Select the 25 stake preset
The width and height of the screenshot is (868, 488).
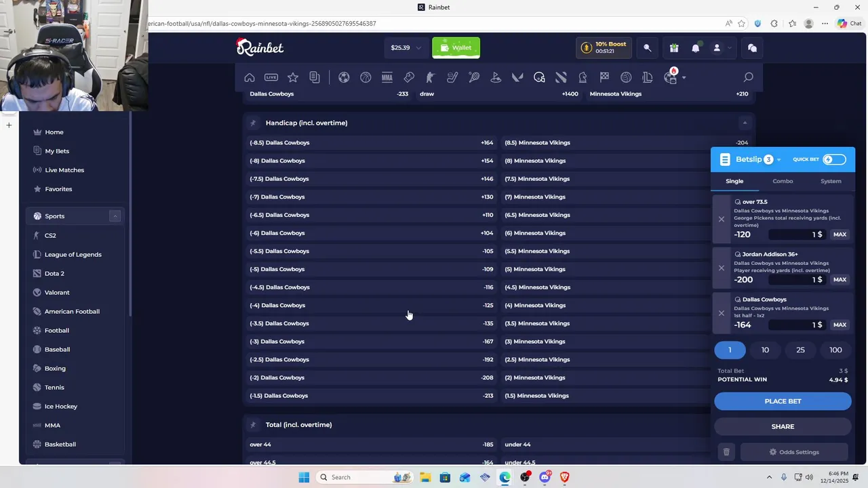pyautogui.click(x=800, y=350)
